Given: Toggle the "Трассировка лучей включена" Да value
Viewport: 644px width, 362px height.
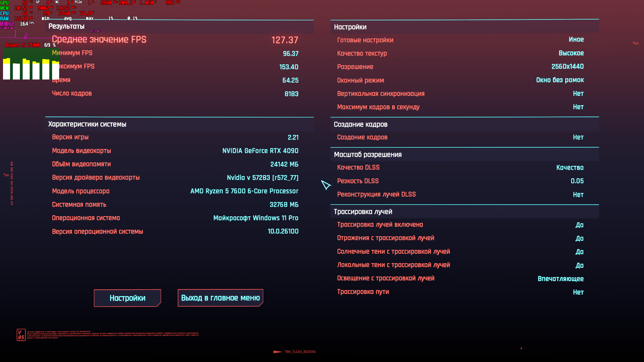Looking at the screenshot, I should [579, 225].
